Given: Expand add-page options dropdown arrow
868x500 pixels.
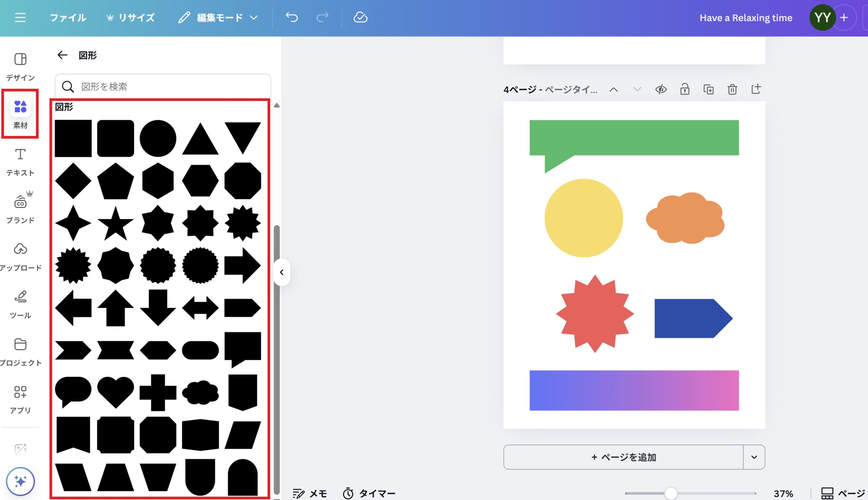Looking at the screenshot, I should 754,457.
